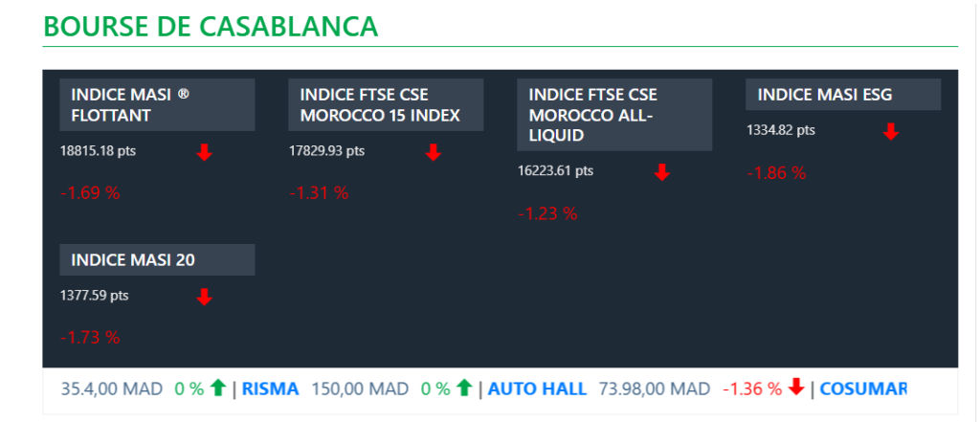Click the Bourse de Casablanca heading
Screen dimensions: 980x422
211,27
